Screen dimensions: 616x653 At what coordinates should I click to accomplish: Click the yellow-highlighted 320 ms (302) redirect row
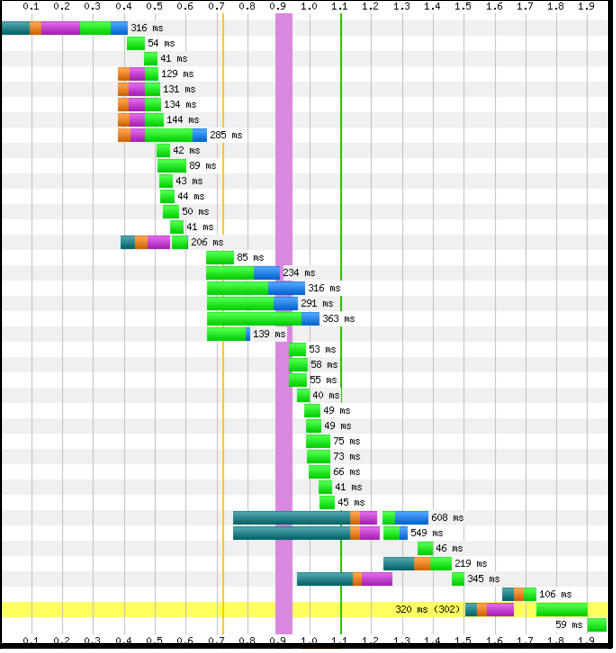(300, 609)
